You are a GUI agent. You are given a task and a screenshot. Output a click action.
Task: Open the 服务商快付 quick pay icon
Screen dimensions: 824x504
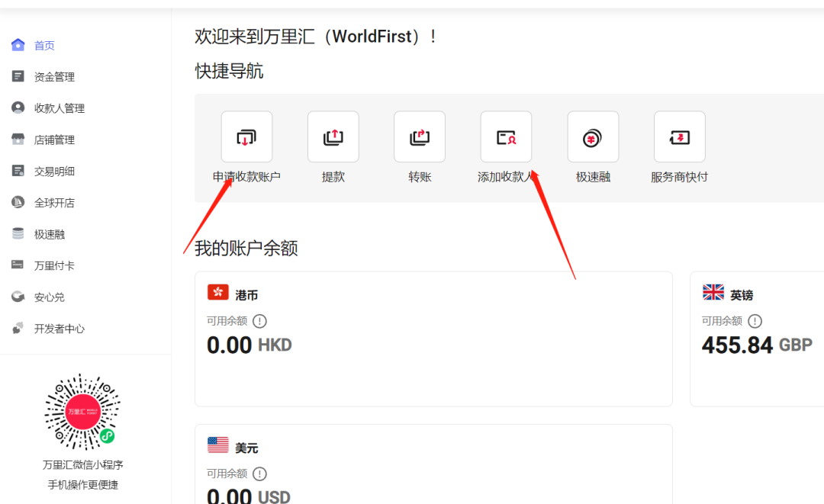point(680,136)
